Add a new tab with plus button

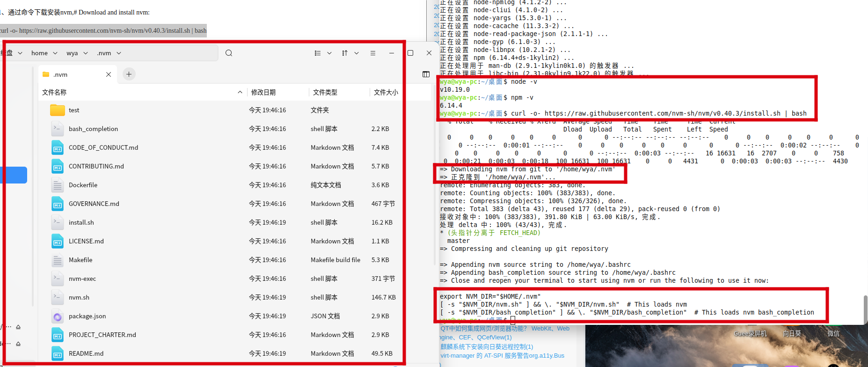tap(129, 74)
